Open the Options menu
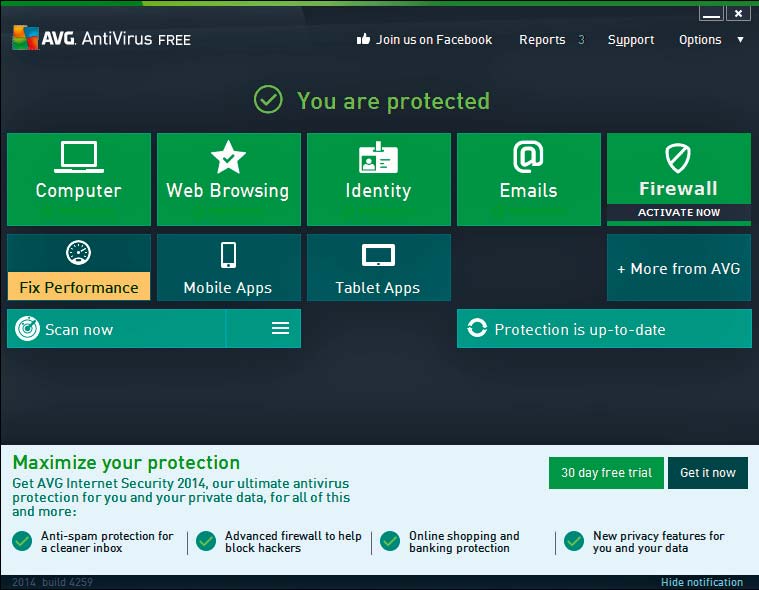Image resolution: width=759 pixels, height=590 pixels. coord(700,40)
